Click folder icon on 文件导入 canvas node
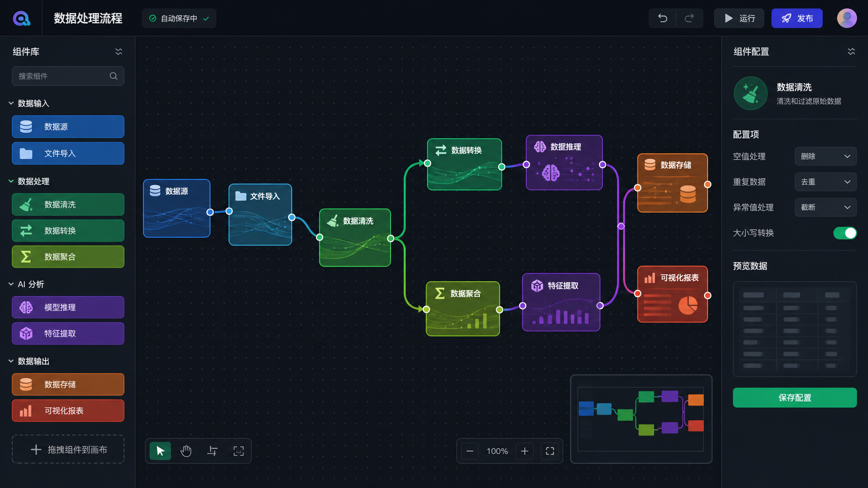The height and width of the screenshot is (488, 868). pos(241,196)
